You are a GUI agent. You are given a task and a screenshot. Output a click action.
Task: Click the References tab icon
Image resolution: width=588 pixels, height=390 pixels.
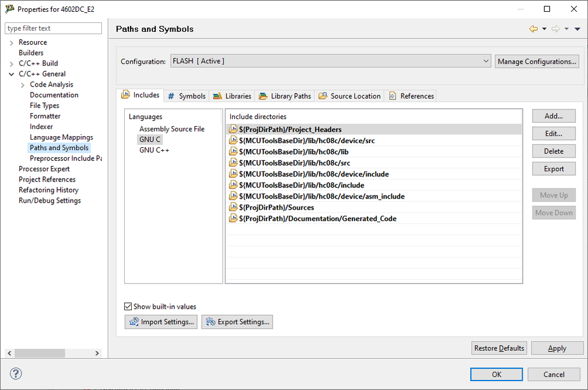393,96
